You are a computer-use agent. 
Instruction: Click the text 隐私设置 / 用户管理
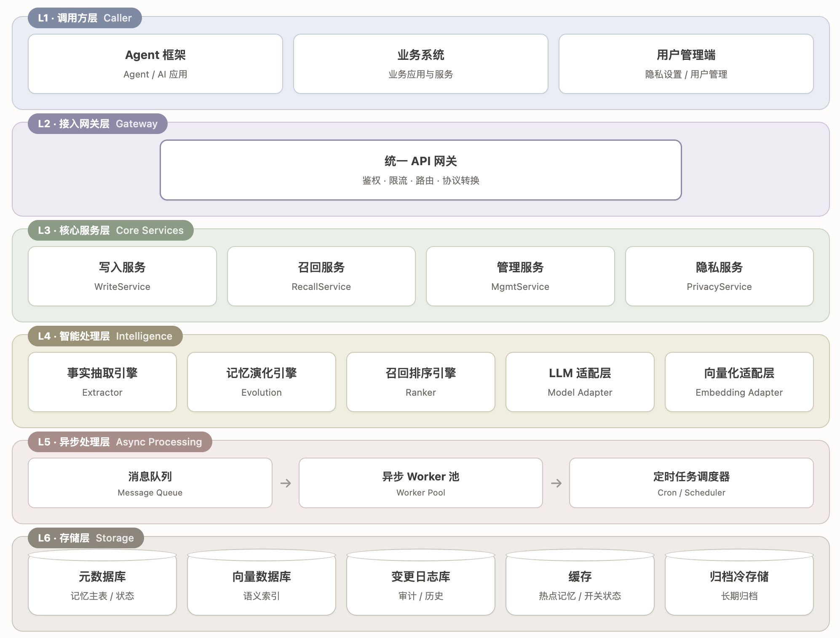(686, 75)
